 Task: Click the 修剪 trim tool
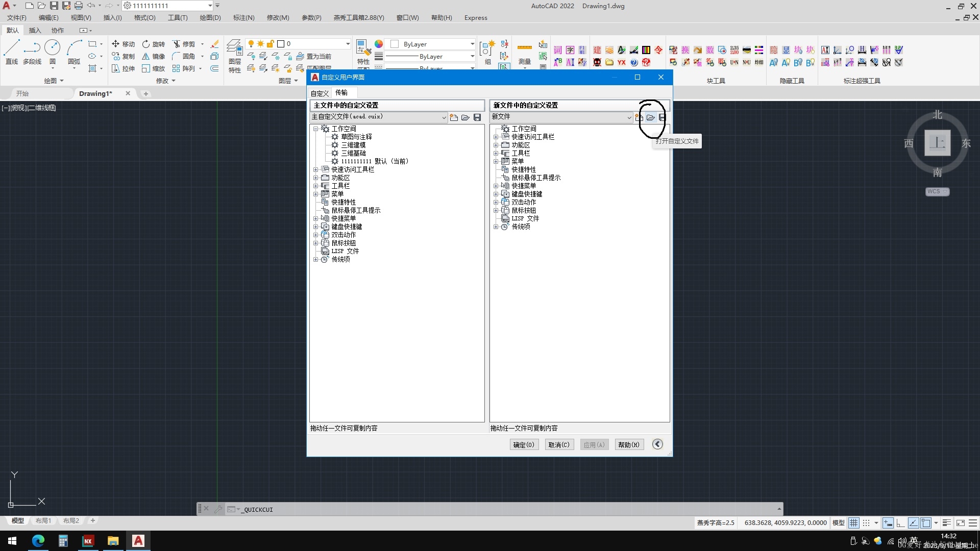184,44
